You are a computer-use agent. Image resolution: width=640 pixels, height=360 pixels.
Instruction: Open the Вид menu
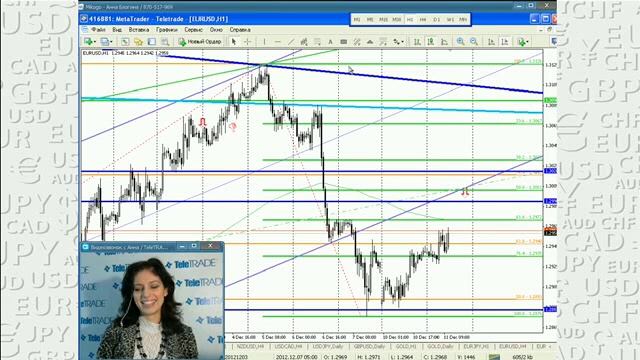117,30
